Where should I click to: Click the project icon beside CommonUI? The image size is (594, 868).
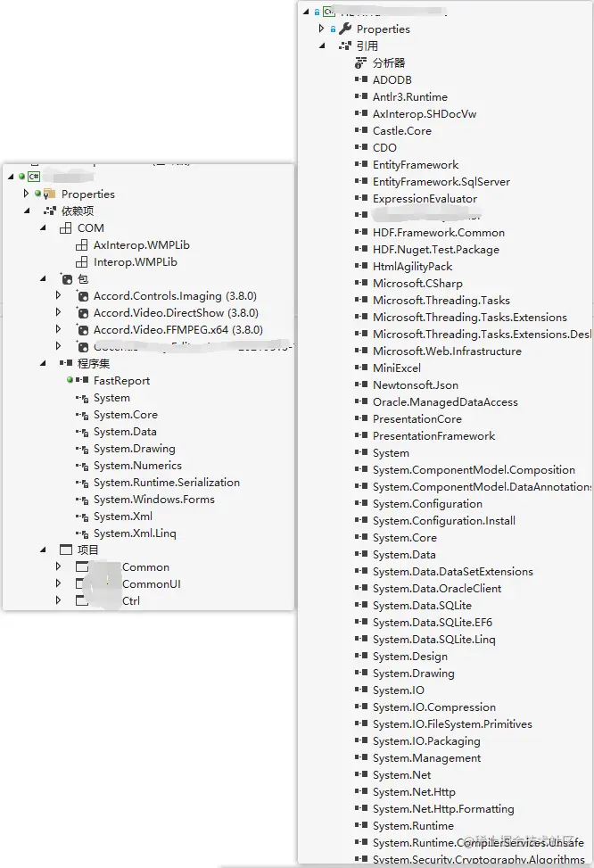[x=81, y=583]
